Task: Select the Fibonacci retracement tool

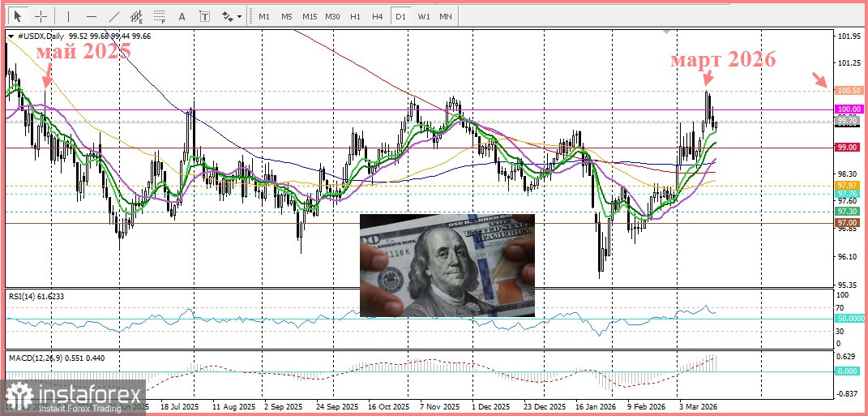Action: [160, 16]
